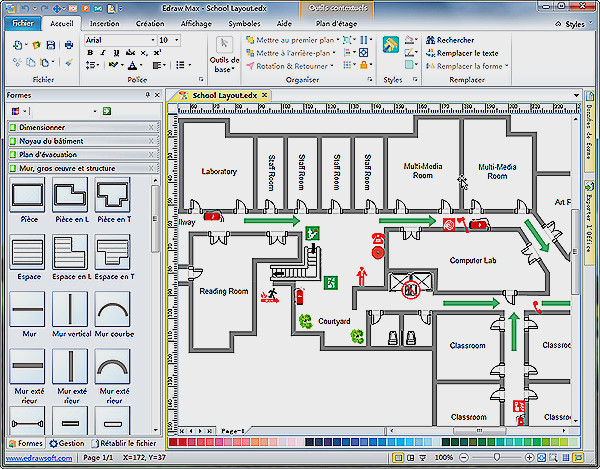Open the bullet list dropdown

pos(189,65)
